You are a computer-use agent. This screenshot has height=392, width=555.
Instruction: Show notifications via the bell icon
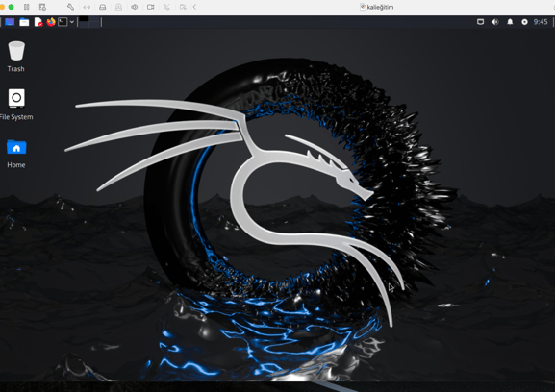510,22
